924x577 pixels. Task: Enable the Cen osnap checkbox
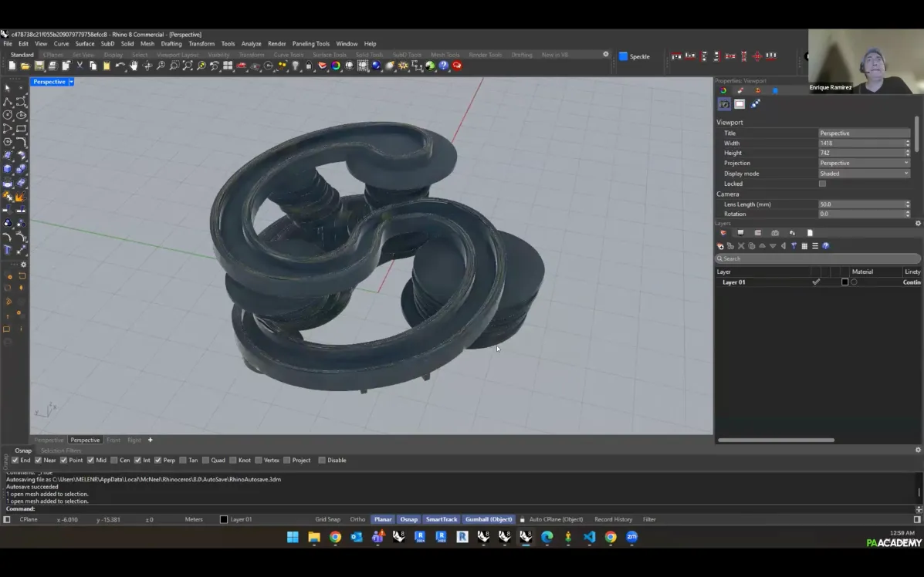[x=114, y=461]
